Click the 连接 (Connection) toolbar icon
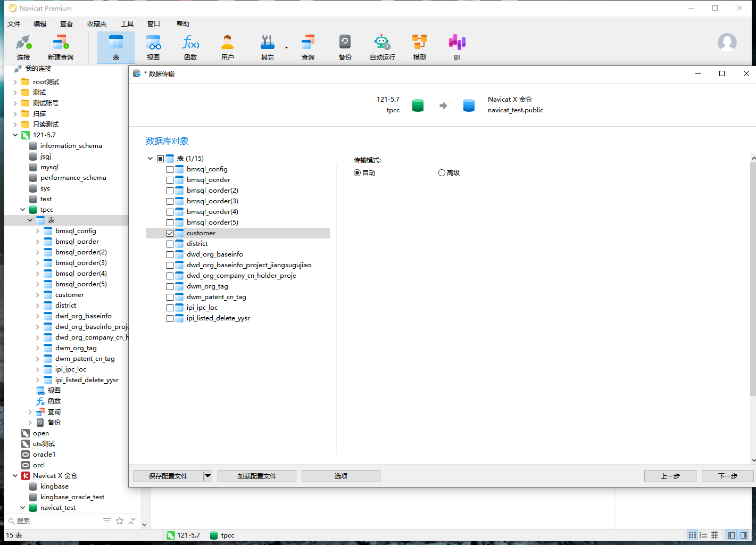Screen dimensions: 756x545 (x=23, y=47)
